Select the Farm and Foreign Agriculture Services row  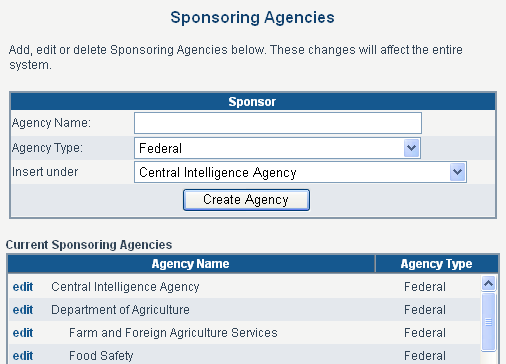[173, 333]
